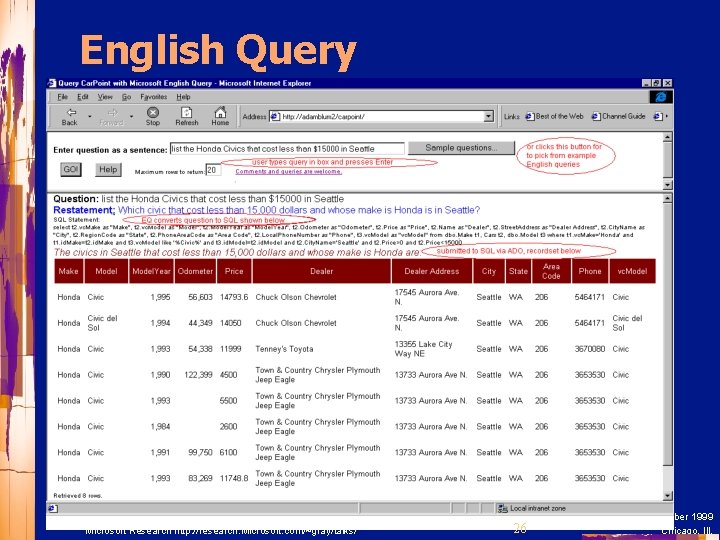Click the Maximum rows to return field

tap(213, 170)
